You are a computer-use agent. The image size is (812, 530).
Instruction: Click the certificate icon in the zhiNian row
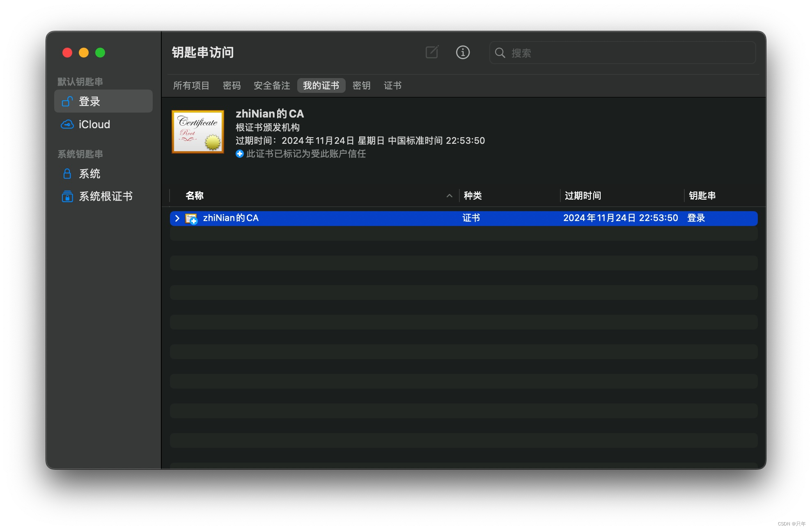(x=191, y=218)
